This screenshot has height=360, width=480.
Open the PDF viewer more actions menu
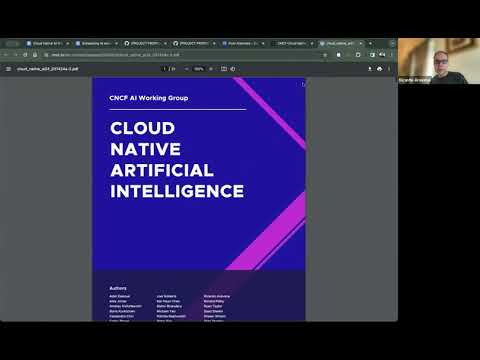point(389,69)
